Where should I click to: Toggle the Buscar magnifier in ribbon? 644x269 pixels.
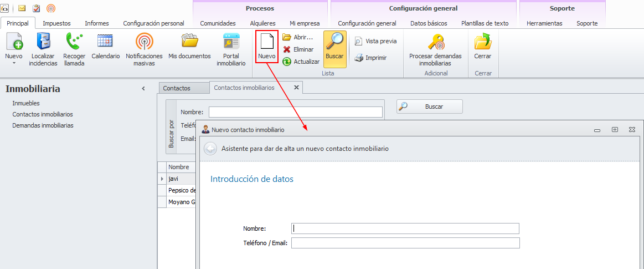click(x=334, y=49)
